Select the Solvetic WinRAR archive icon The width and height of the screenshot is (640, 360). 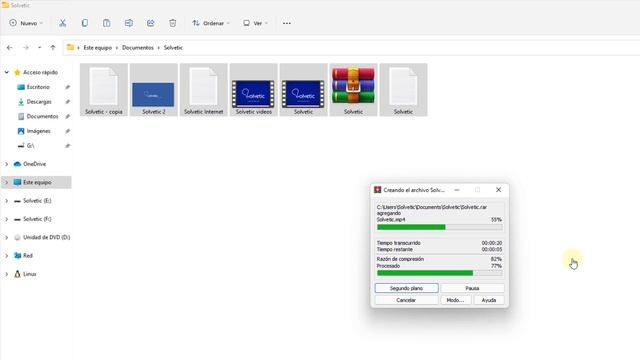click(353, 90)
